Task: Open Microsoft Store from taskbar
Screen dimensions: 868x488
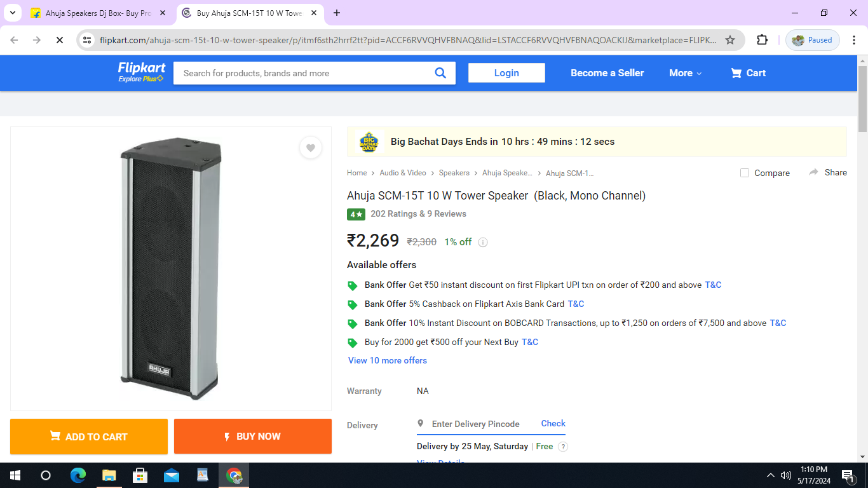Action: pos(140,475)
